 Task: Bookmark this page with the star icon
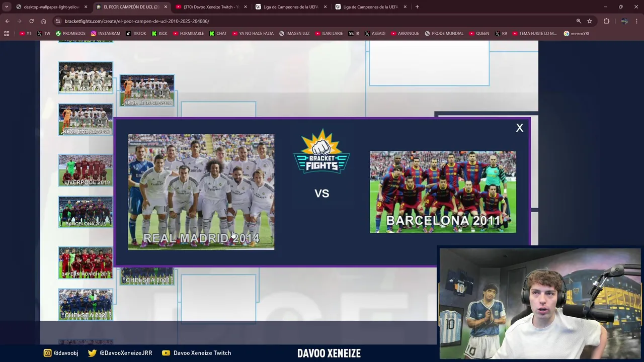(x=590, y=21)
